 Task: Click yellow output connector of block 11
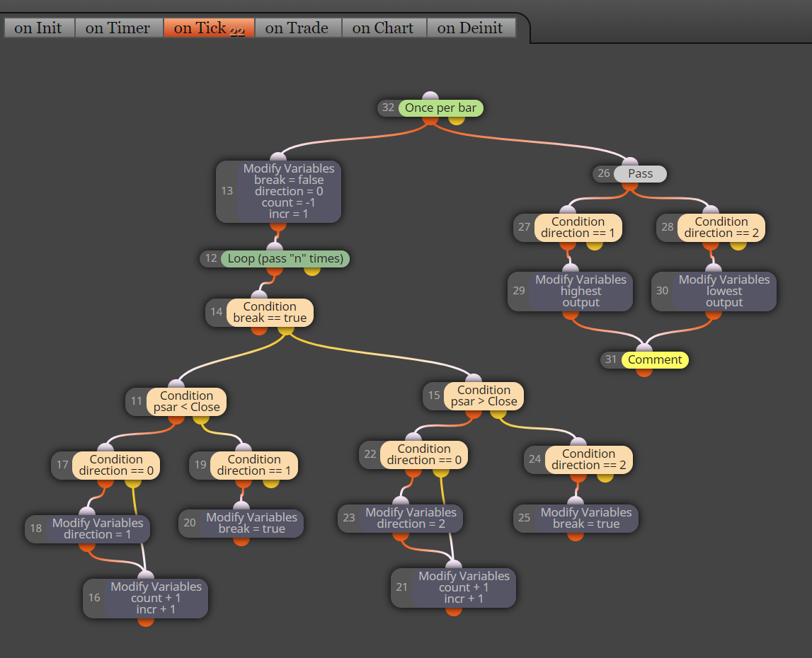201,419
